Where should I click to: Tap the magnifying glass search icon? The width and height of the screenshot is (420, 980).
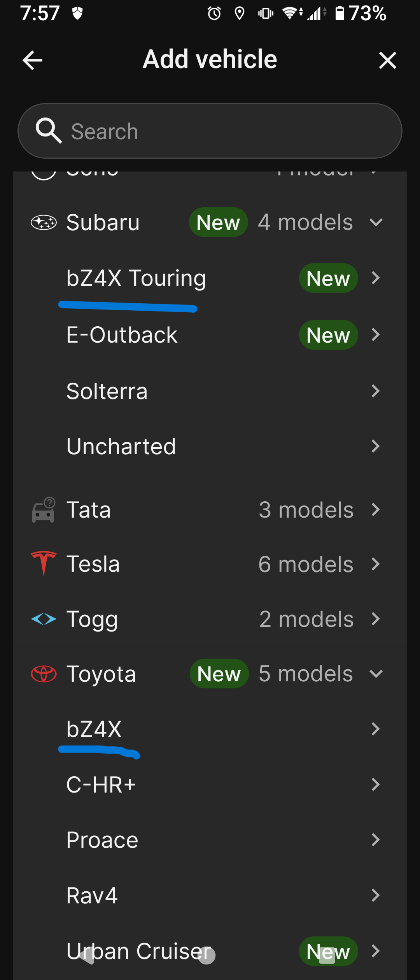pyautogui.click(x=49, y=131)
